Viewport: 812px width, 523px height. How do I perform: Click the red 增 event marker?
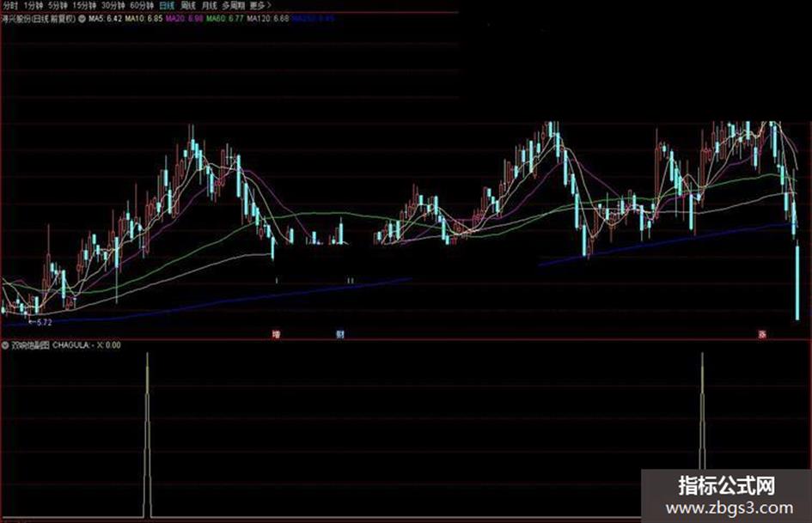click(276, 335)
